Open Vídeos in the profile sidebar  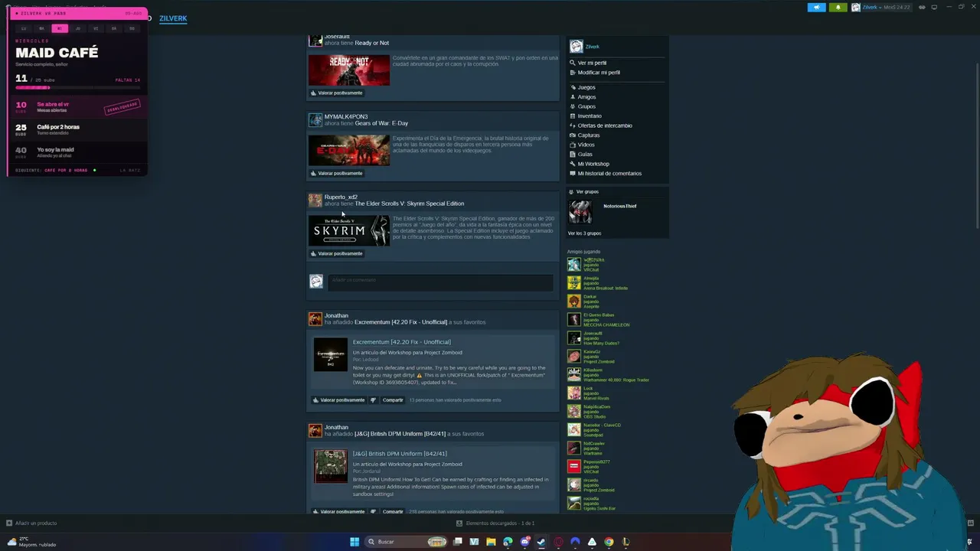click(x=586, y=145)
